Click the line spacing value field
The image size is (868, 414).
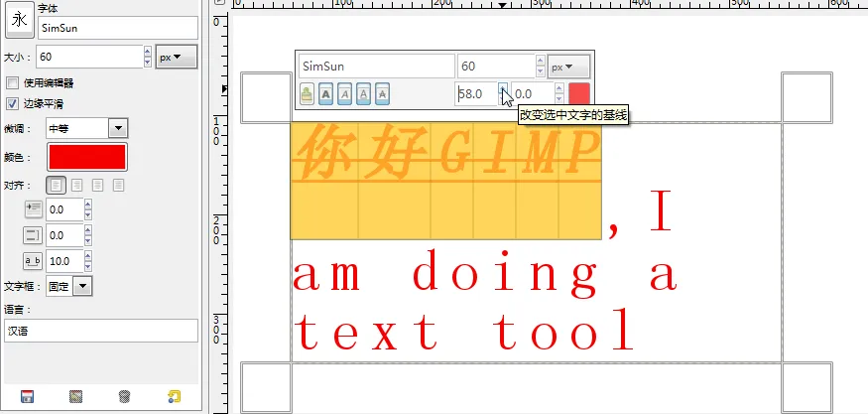coord(64,235)
